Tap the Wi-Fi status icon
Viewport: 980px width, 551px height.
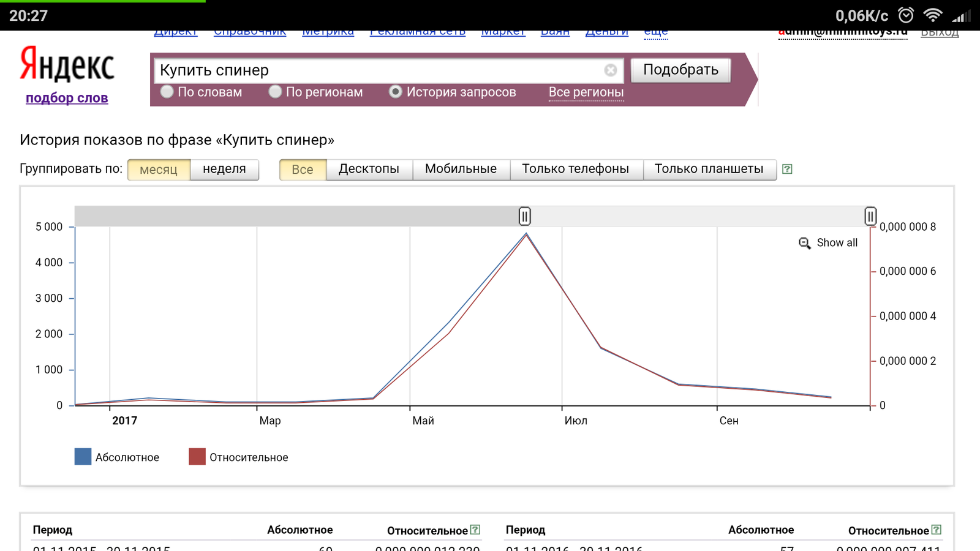point(932,15)
